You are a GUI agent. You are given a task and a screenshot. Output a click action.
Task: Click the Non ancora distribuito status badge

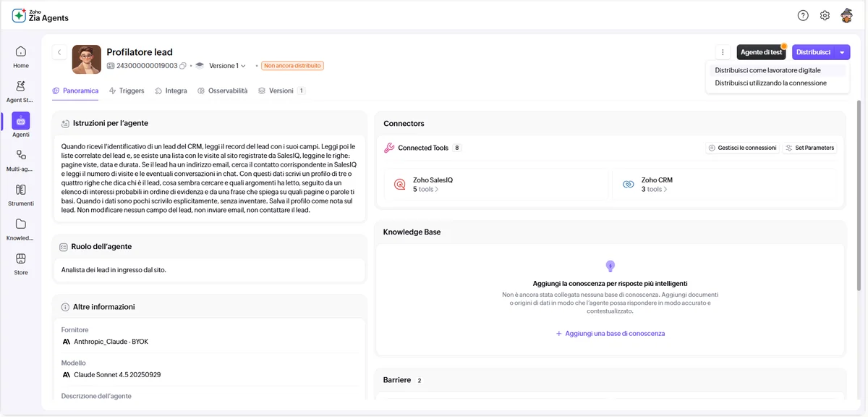click(292, 66)
